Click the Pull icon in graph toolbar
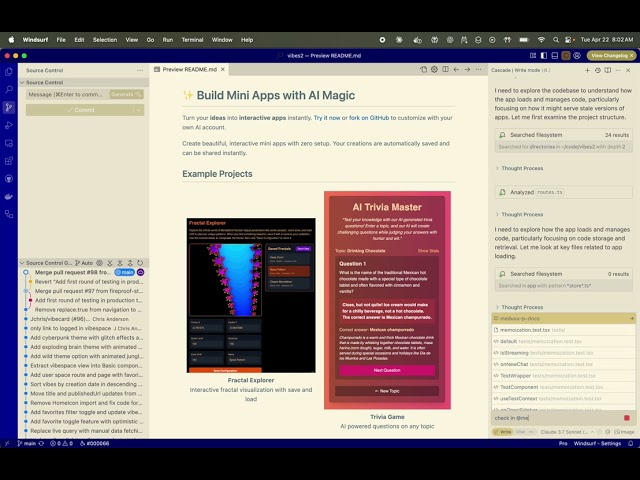640x480 pixels. (x=120, y=263)
